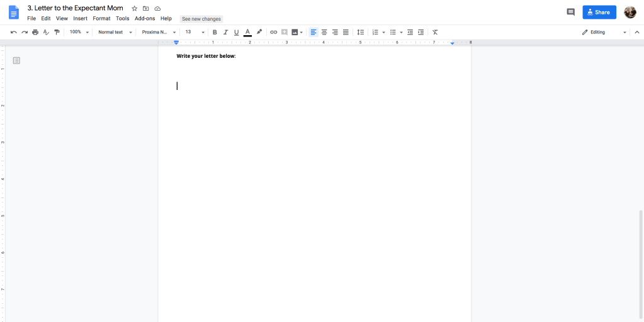This screenshot has width=644, height=322.
Task: Click the Undo arrow icon
Action: click(14, 32)
